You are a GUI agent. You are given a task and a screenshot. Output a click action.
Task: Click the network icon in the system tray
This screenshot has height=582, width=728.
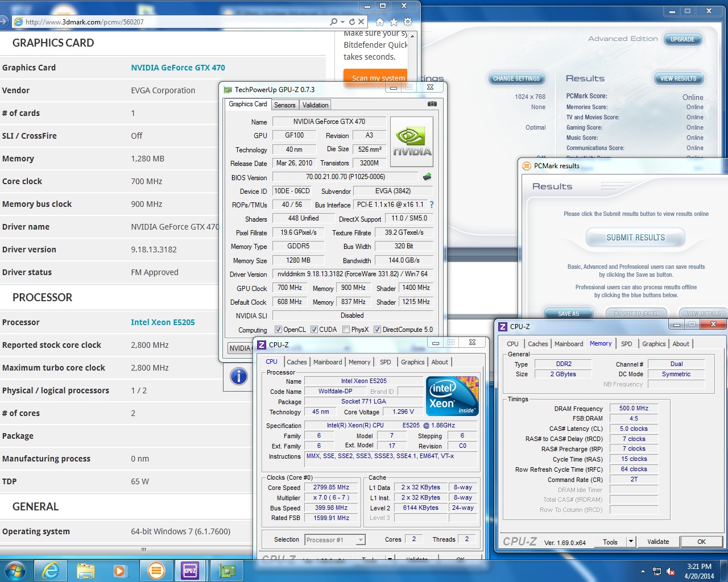tap(657, 571)
